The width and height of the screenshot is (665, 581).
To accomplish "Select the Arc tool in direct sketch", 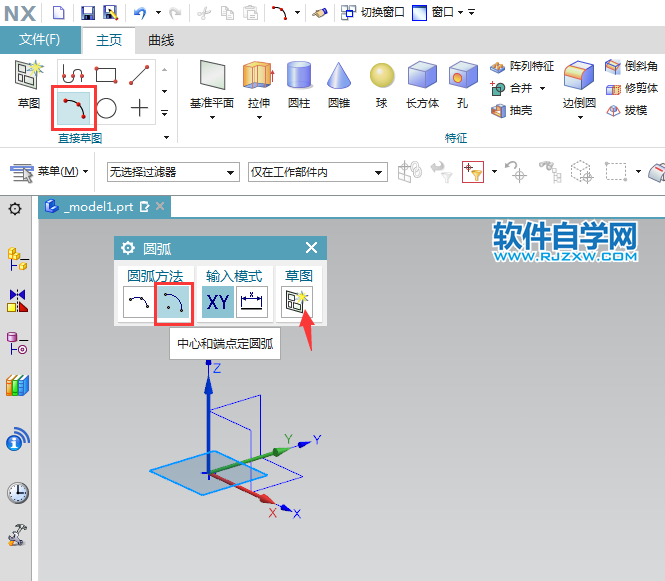I will coord(74,108).
